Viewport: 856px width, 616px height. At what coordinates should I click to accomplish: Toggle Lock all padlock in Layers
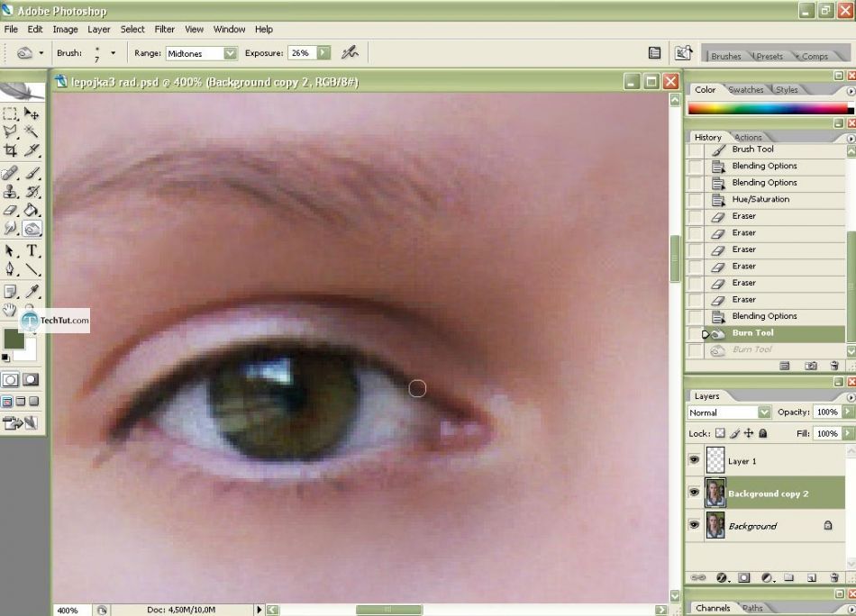click(762, 433)
